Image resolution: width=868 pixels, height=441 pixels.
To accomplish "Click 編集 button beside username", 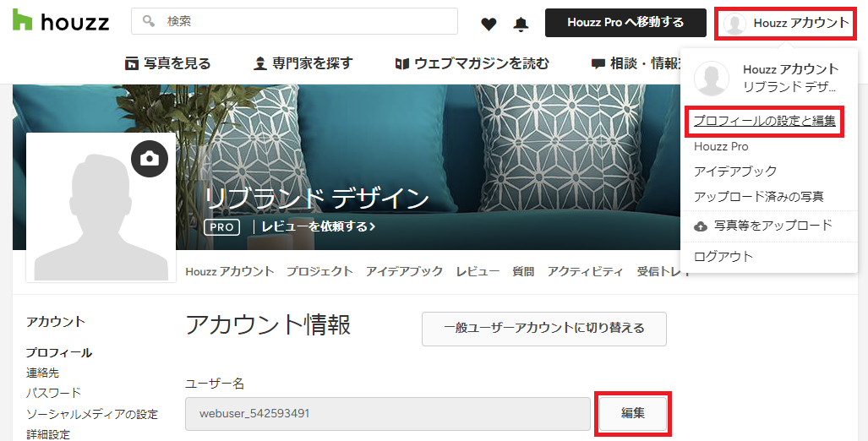I will tap(633, 413).
